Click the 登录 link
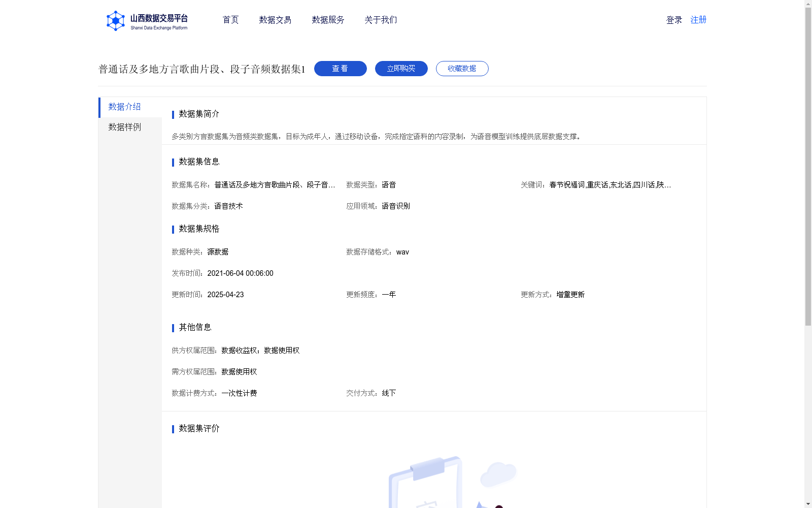This screenshot has height=508, width=812. (x=674, y=20)
